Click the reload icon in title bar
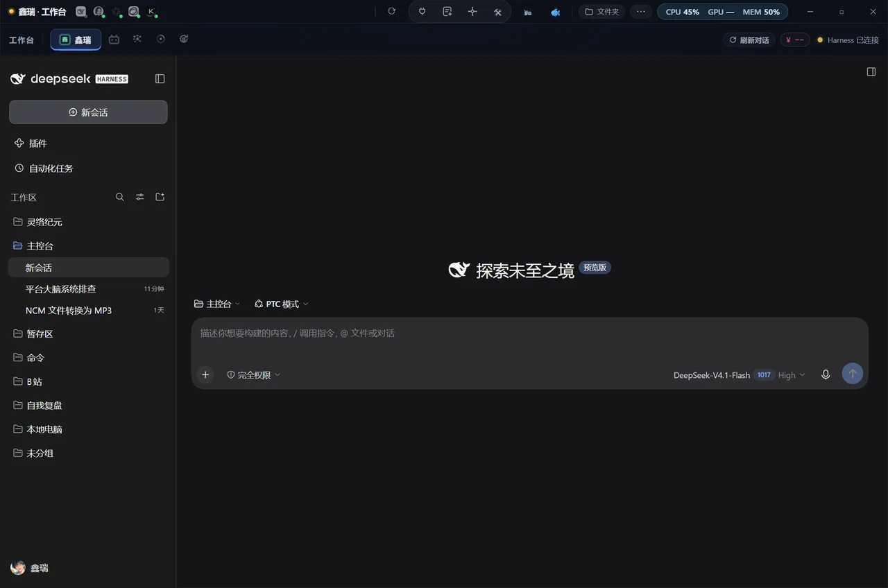 [392, 12]
